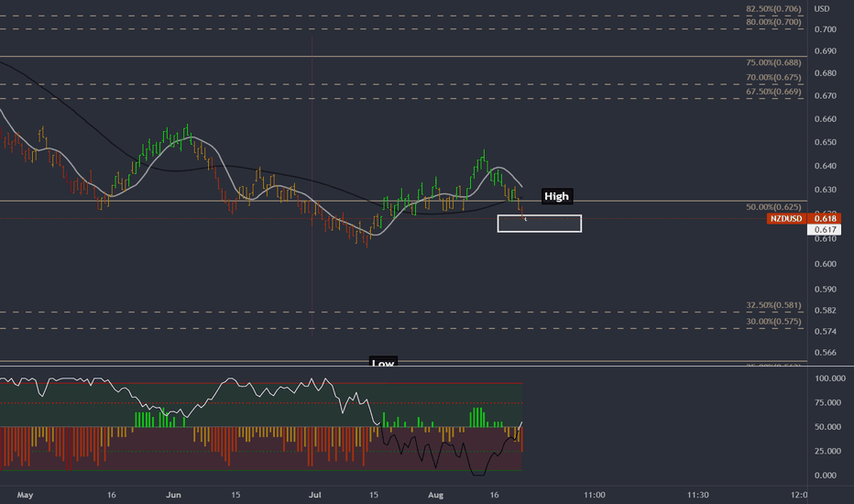Click the 30.00%(0.575) level label
This screenshot has width=854, height=504.
pos(773,322)
